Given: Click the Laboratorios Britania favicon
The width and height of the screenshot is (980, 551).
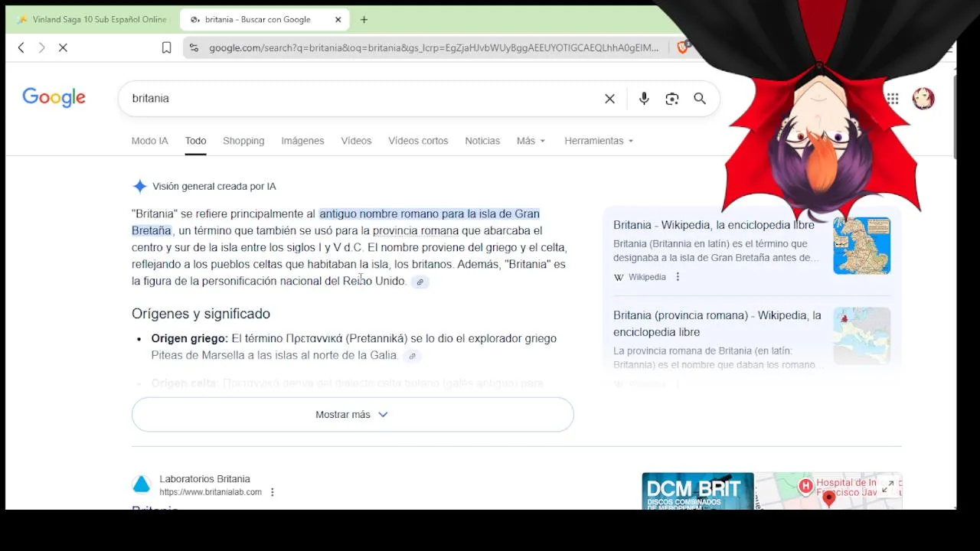Looking at the screenshot, I should click(x=142, y=484).
